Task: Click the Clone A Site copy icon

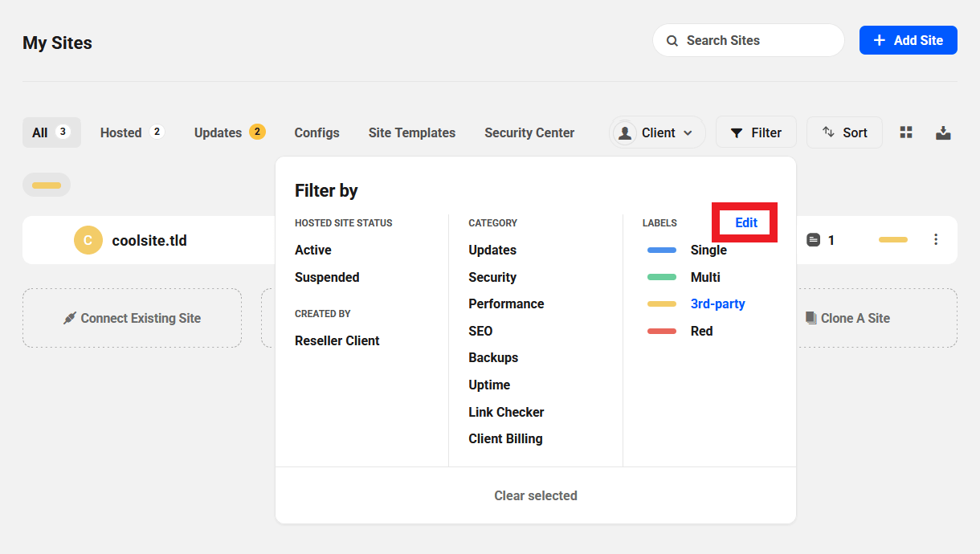Action: pos(811,318)
